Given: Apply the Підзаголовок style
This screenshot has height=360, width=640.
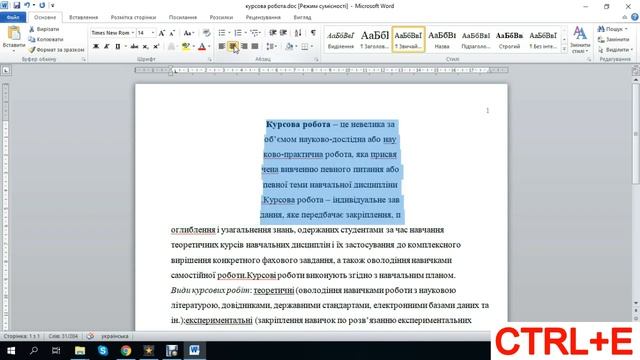Looking at the screenshot, I should (476, 40).
